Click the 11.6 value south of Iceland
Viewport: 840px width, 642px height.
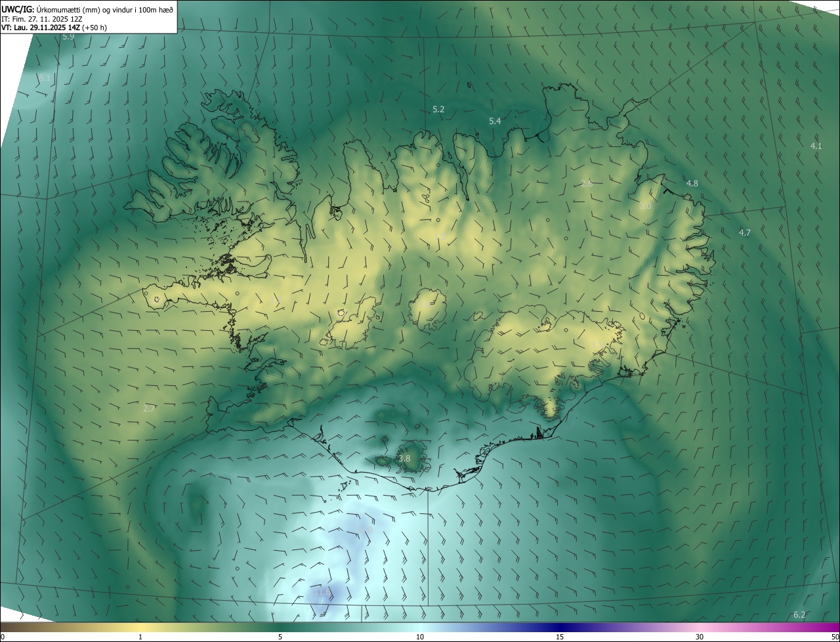pos(323,591)
